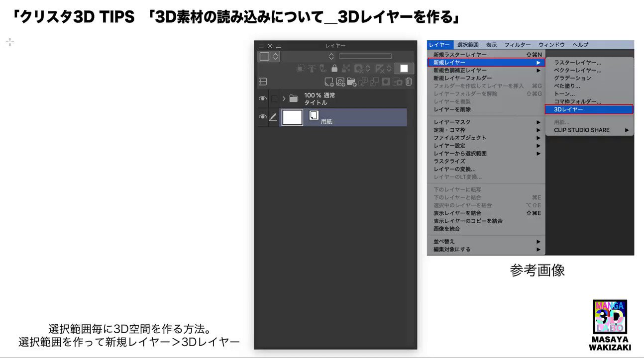Create a new layer folder via folder-plus icon
The height and width of the screenshot is (358, 644).
tap(351, 82)
